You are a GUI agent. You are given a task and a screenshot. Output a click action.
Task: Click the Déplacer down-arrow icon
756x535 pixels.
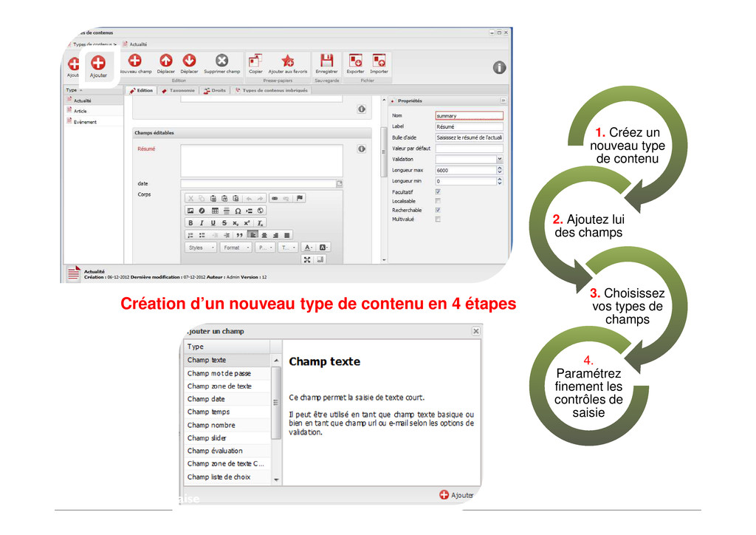click(189, 61)
